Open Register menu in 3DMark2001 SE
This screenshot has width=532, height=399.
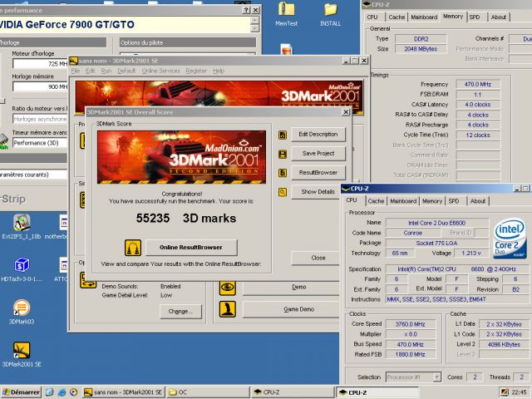click(196, 71)
